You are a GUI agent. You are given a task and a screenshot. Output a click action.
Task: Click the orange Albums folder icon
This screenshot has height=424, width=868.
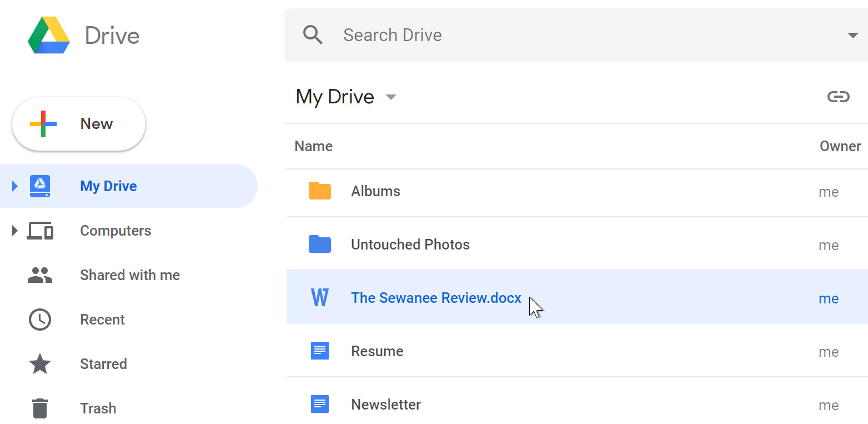[x=320, y=191]
